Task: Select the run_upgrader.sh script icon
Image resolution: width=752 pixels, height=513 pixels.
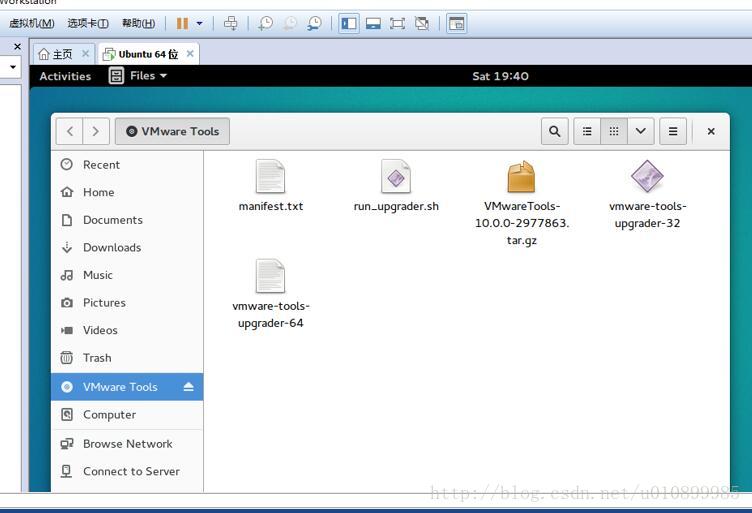Action: (x=396, y=176)
